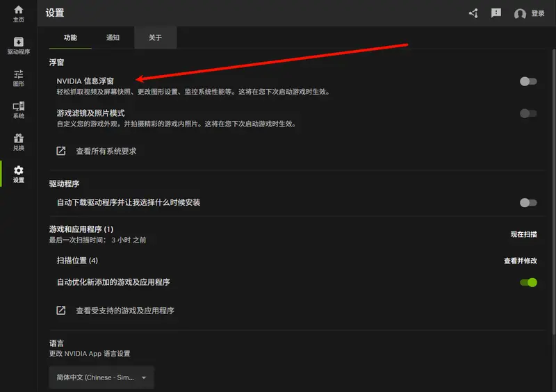This screenshot has width=556, height=392.
Task: Click the 浮窗 section heading
Action: 56,63
